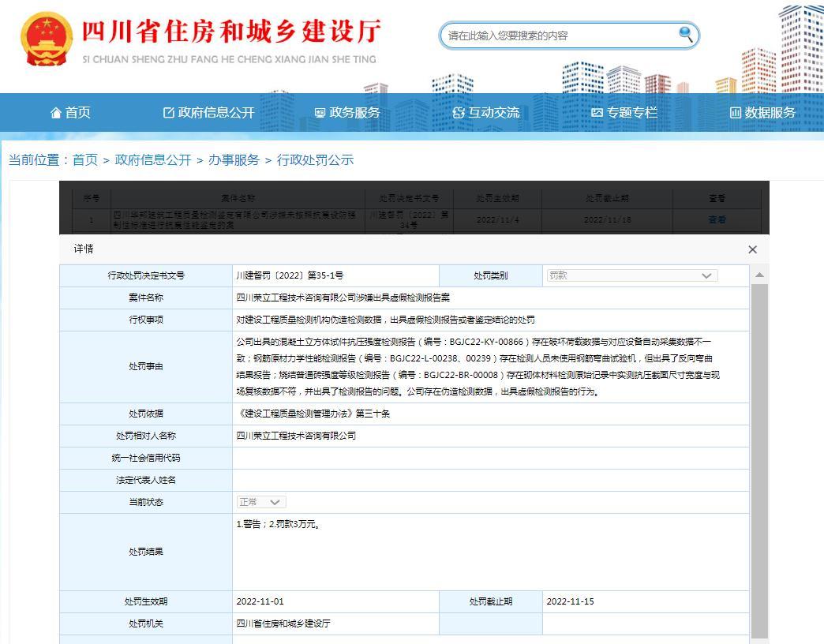
Task: Click date 2022/11/4 in background table
Action: 498,219
